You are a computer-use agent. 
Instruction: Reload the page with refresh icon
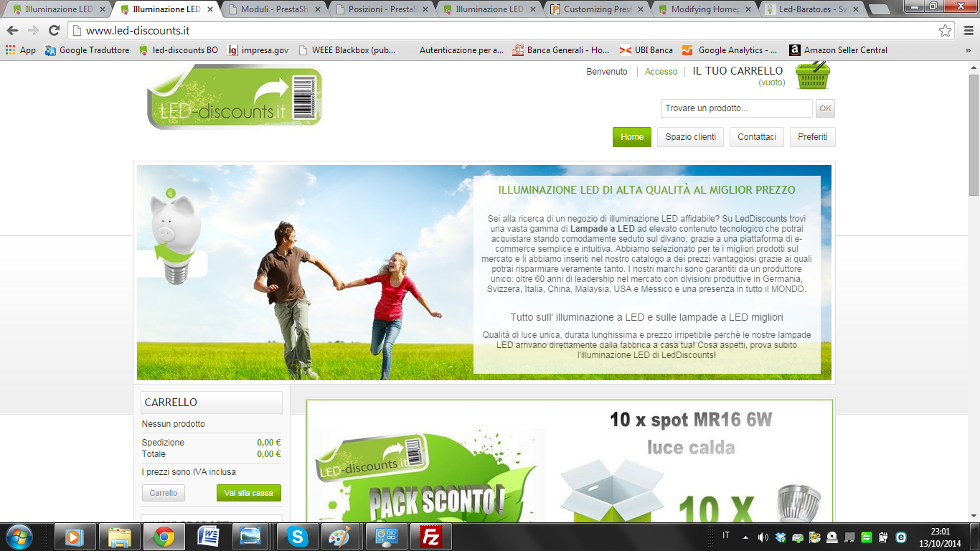[54, 31]
